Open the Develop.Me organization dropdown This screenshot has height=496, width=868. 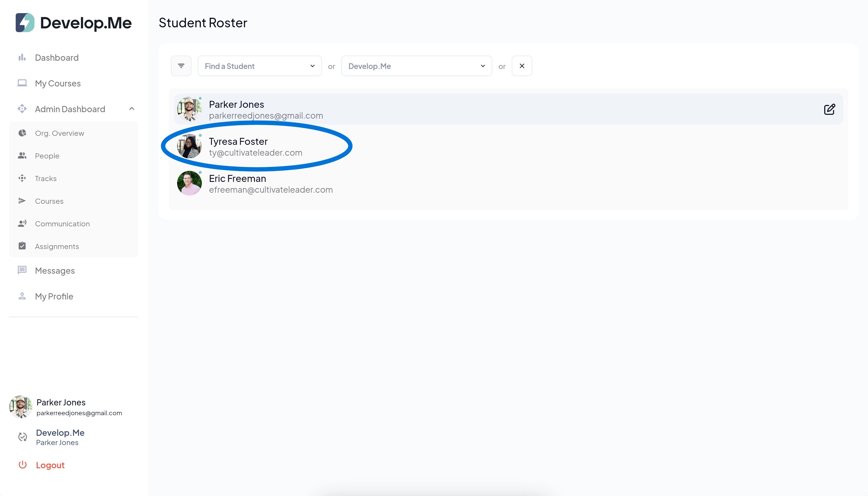pos(416,66)
